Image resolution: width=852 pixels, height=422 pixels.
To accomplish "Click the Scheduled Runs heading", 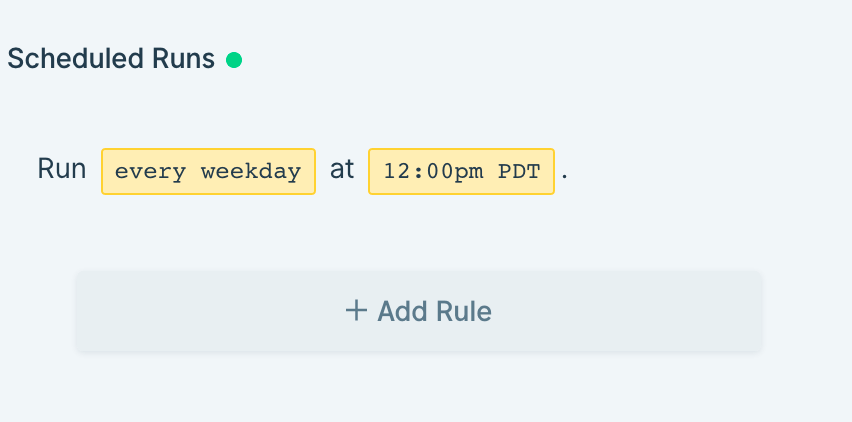I will pyautogui.click(x=111, y=59).
